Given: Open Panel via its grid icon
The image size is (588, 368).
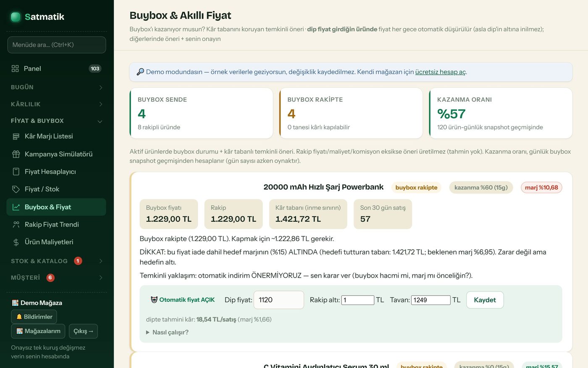Looking at the screenshot, I should pyautogui.click(x=16, y=69).
